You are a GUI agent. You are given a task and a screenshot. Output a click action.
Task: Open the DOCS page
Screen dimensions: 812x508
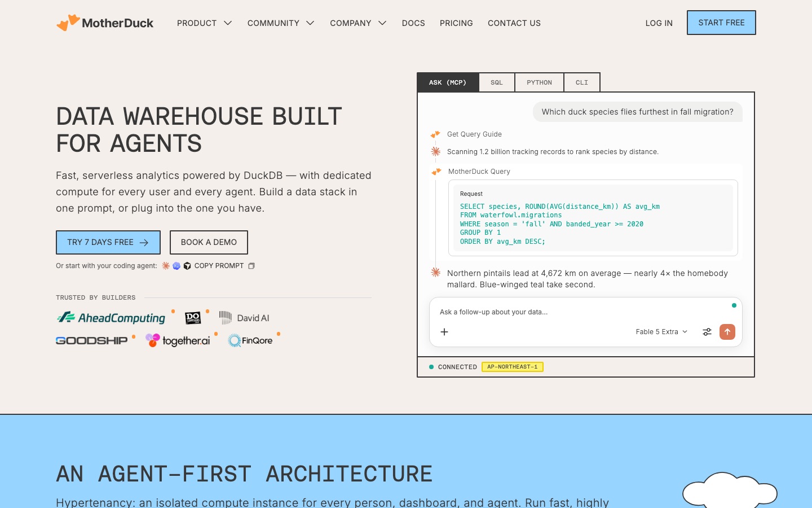point(413,23)
